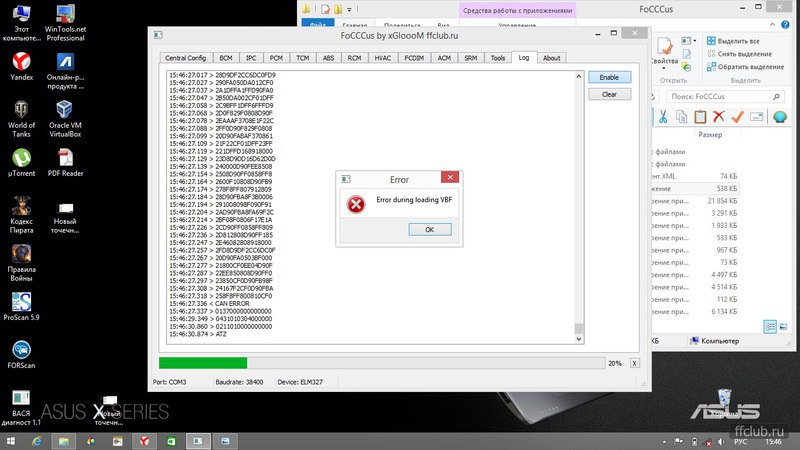Open the WinTools.net Professional desktop icon
This screenshot has width=800, height=450.
click(65, 23)
